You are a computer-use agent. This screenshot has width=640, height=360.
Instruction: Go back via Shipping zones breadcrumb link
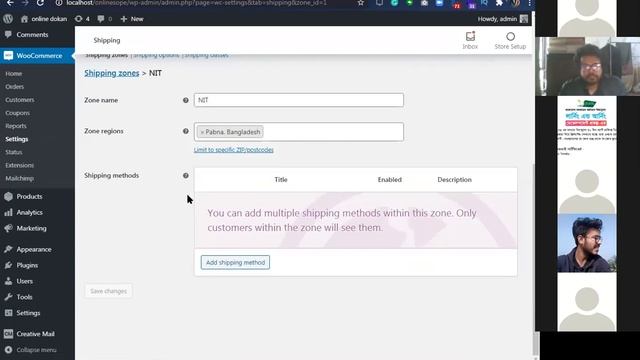(x=112, y=73)
